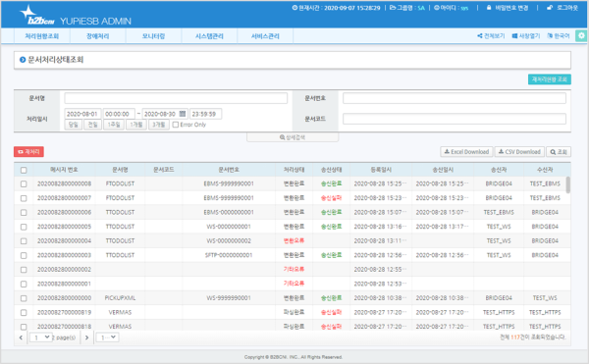589x364 pixels.
Task: Click the red 재처리 button
Action: click(x=28, y=152)
